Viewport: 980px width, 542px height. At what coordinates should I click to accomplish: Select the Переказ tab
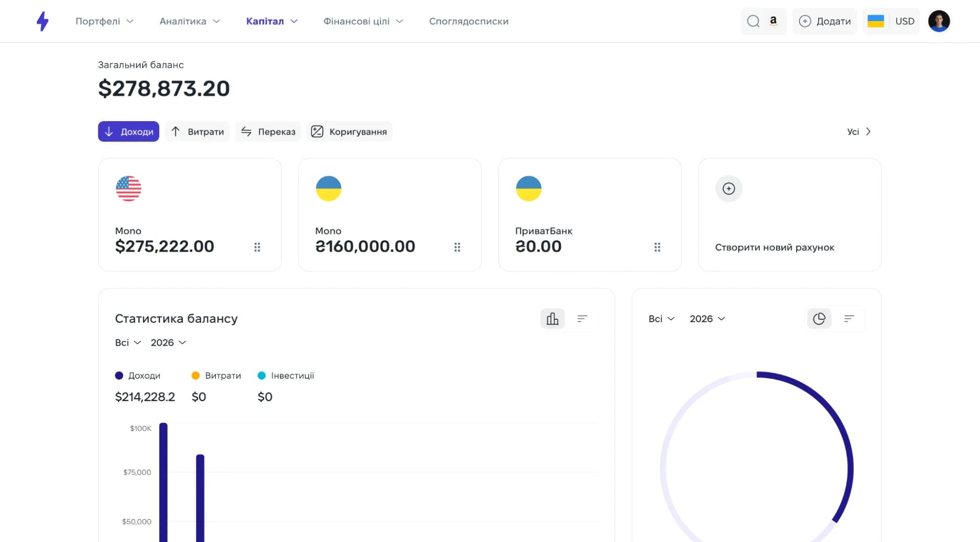pos(268,131)
